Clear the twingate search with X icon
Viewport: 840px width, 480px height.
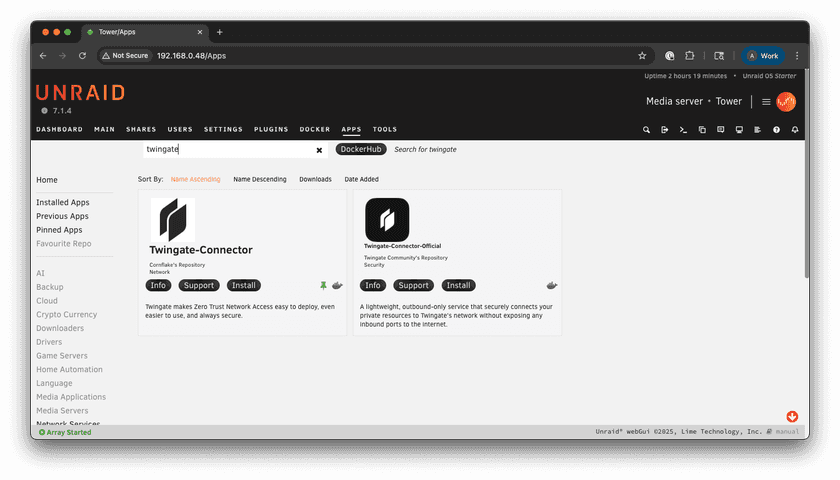pyautogui.click(x=319, y=150)
